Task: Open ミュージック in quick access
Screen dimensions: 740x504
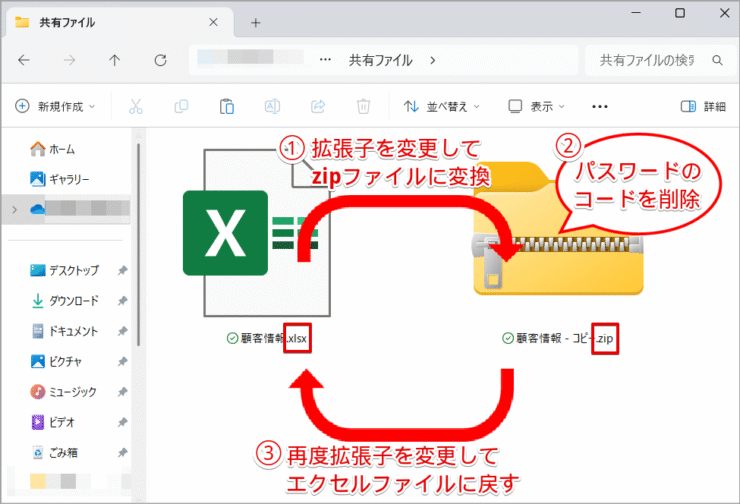Action: [x=63, y=392]
